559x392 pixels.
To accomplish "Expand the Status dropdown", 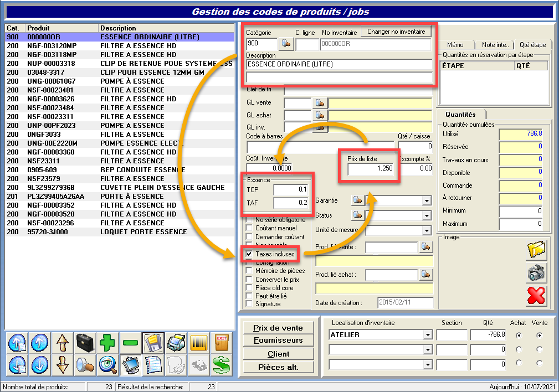I will pyautogui.click(x=427, y=215).
